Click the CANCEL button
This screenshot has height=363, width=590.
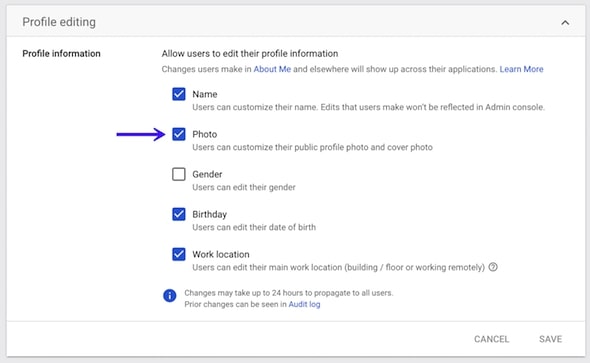pyautogui.click(x=491, y=339)
